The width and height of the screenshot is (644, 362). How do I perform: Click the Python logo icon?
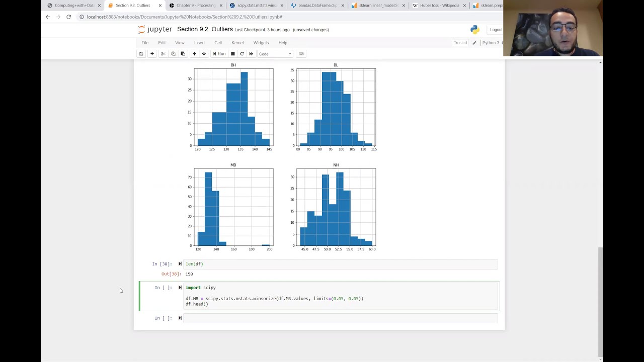tap(475, 30)
